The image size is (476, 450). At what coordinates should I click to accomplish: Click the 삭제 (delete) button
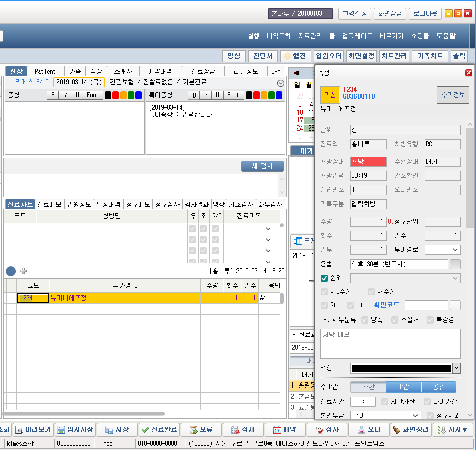243,430
